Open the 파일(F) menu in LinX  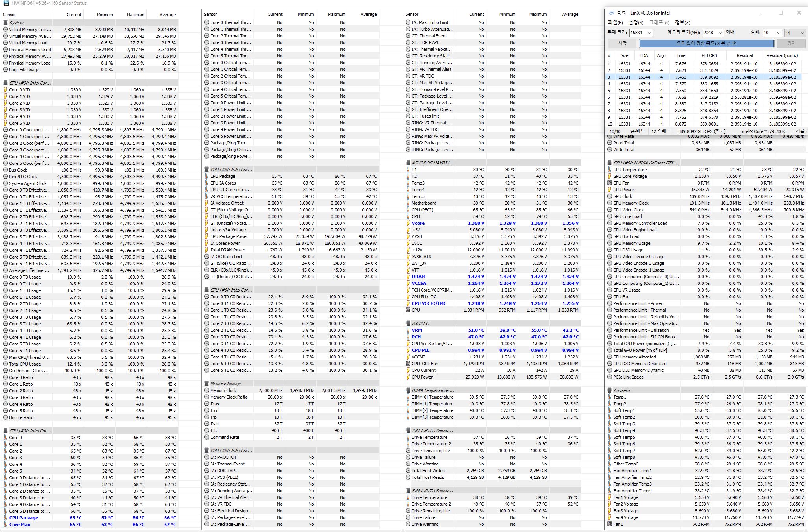pyautogui.click(x=615, y=23)
